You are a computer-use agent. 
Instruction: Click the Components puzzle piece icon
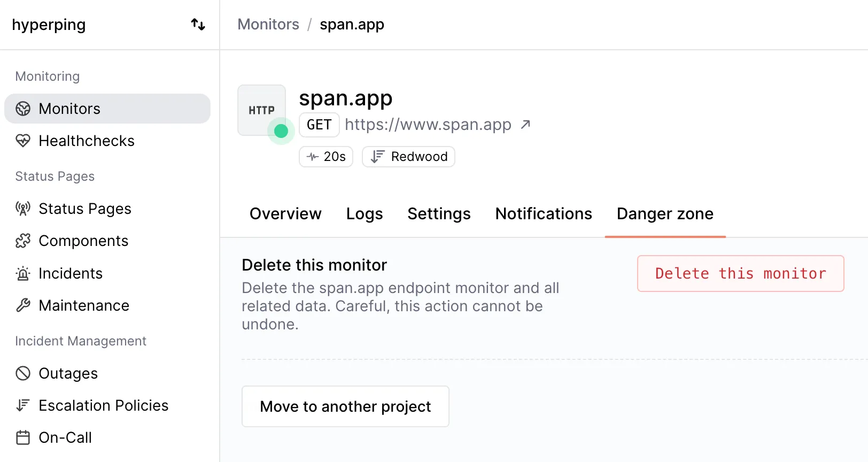click(x=23, y=241)
